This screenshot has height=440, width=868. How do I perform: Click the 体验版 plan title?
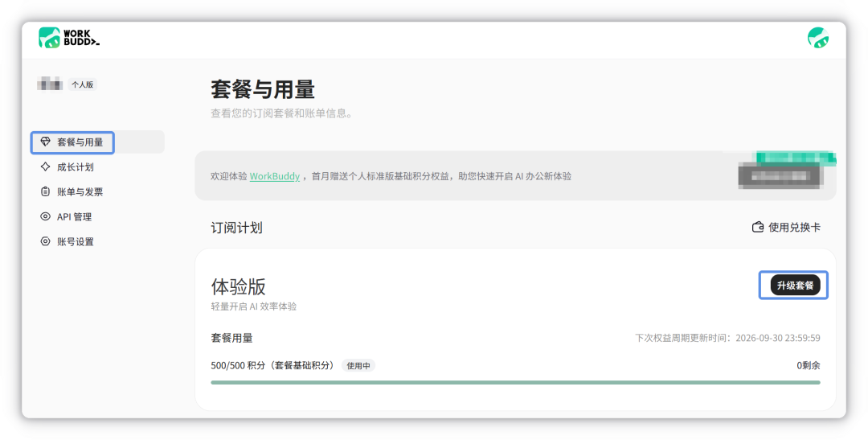coord(238,286)
